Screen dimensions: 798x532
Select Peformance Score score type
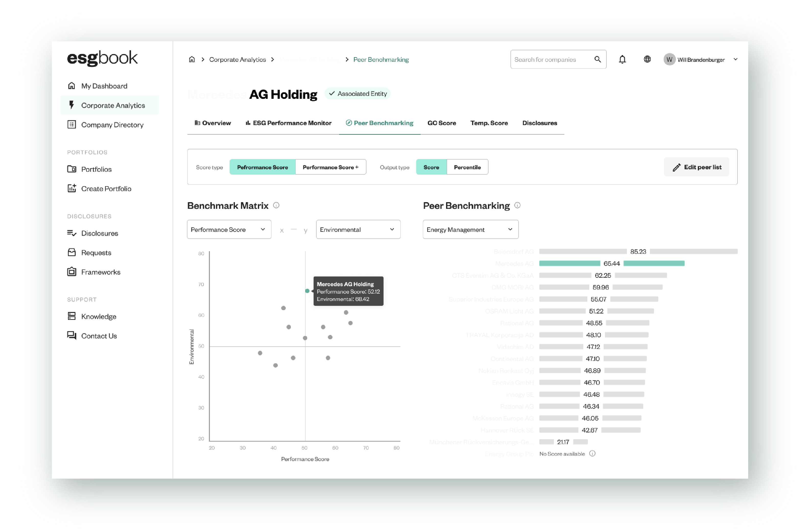pyautogui.click(x=262, y=167)
